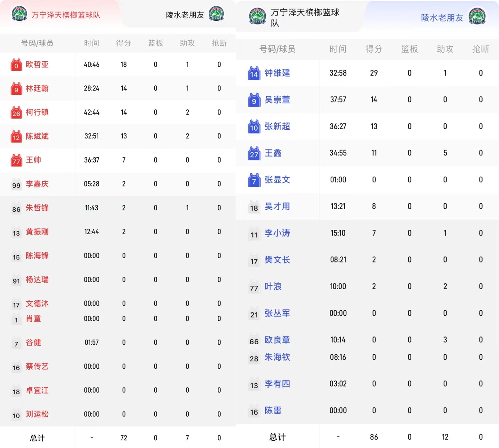Open player 王鑫's profile link
This screenshot has width=499, height=448.
pos(273,153)
